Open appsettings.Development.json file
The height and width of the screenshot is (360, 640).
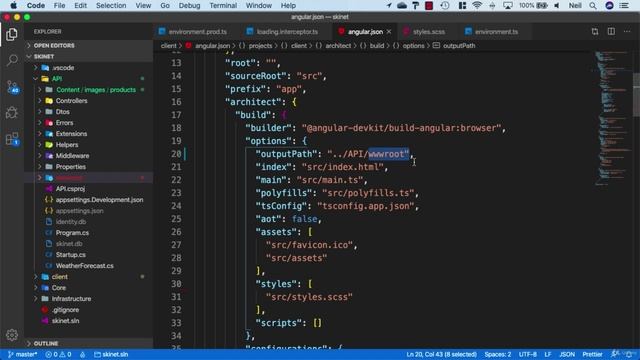coord(89,200)
